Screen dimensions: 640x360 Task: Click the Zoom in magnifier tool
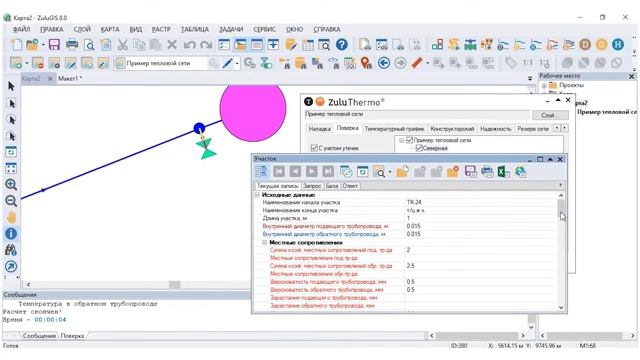[11, 184]
